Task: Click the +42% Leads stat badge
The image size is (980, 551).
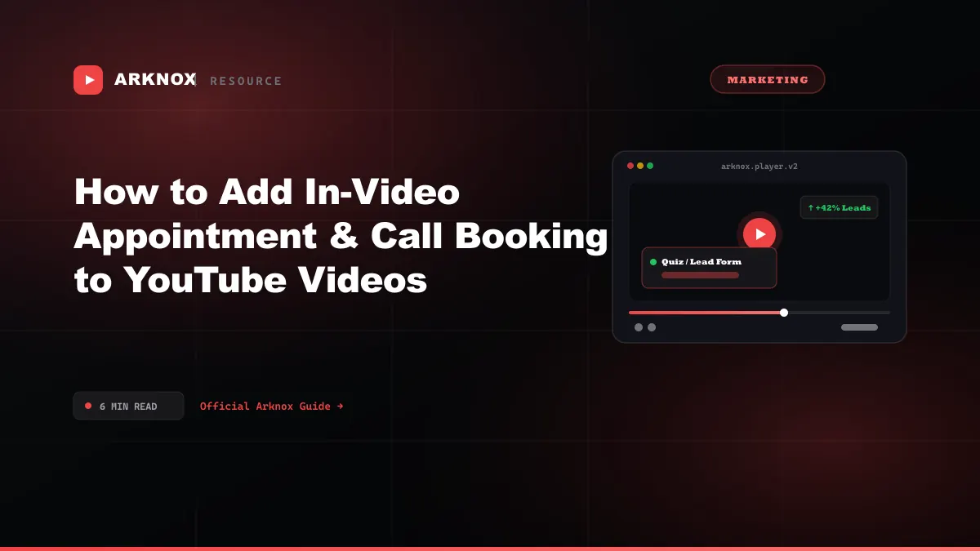Action: pos(839,207)
